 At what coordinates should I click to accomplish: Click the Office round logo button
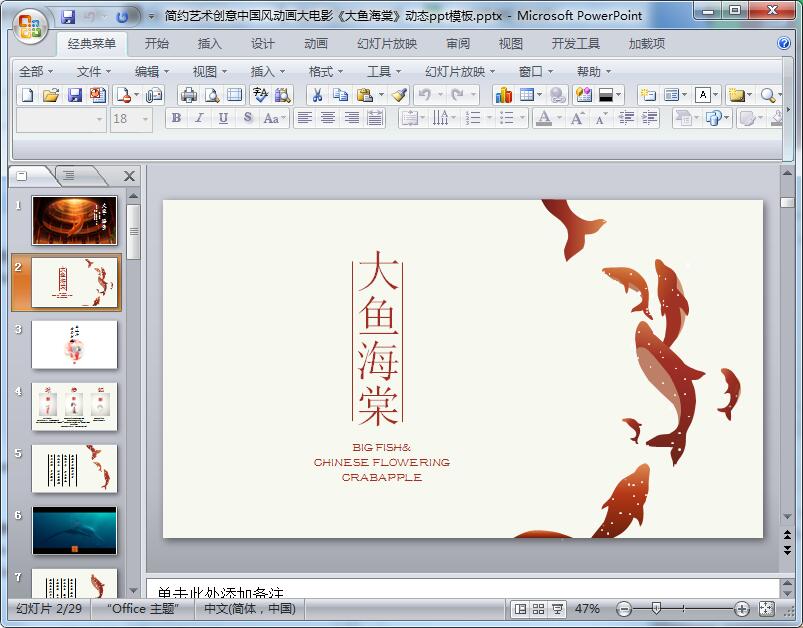click(30, 26)
